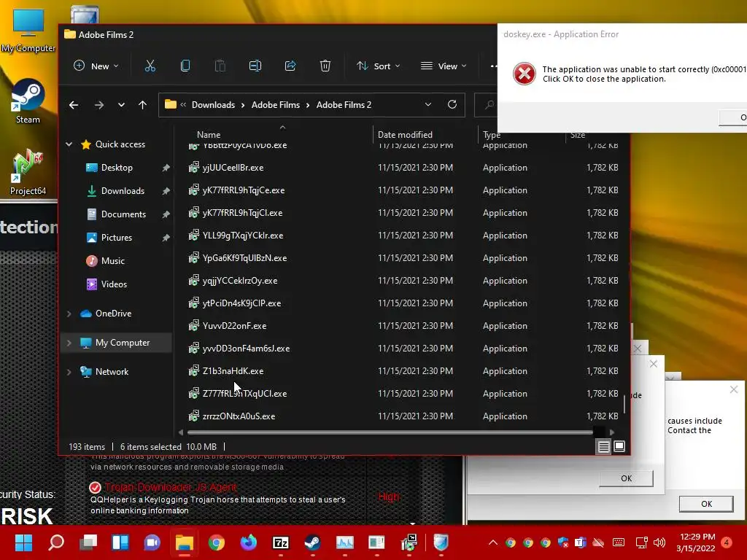Open Steam from the taskbar

pyautogui.click(x=312, y=542)
